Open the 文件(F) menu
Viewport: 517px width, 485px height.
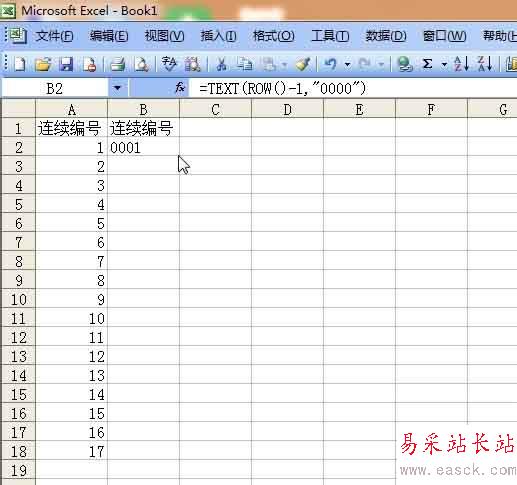[54, 36]
